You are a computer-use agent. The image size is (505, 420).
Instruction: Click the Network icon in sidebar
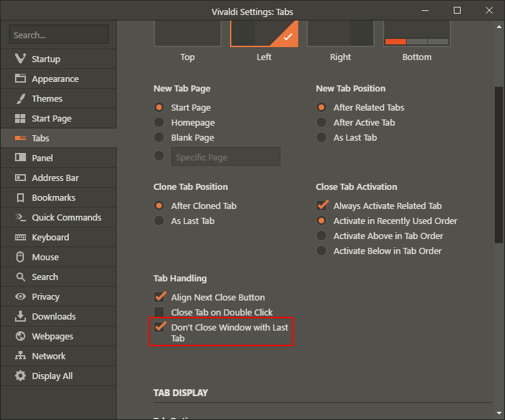click(20, 356)
